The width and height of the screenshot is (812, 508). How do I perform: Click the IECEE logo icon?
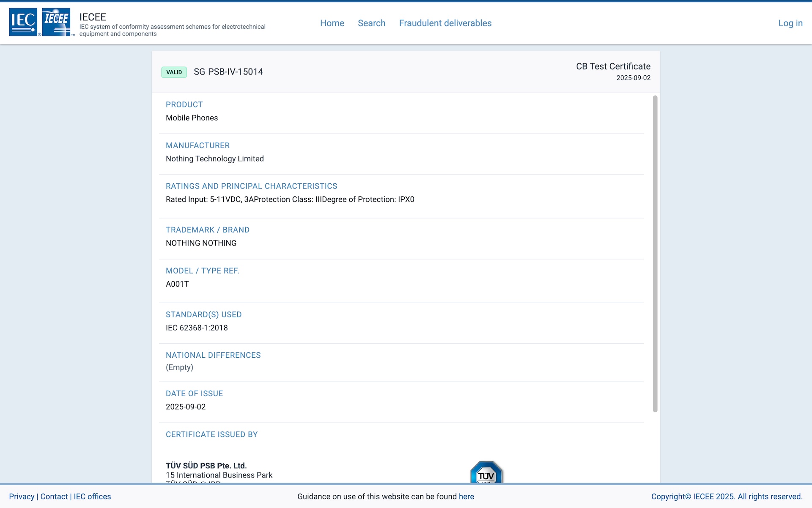(56, 22)
